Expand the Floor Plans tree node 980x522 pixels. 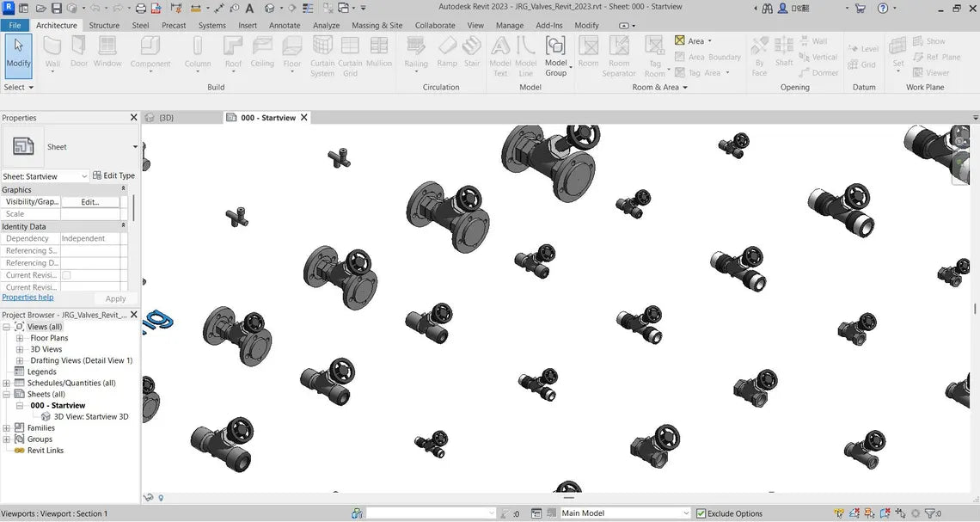point(20,338)
